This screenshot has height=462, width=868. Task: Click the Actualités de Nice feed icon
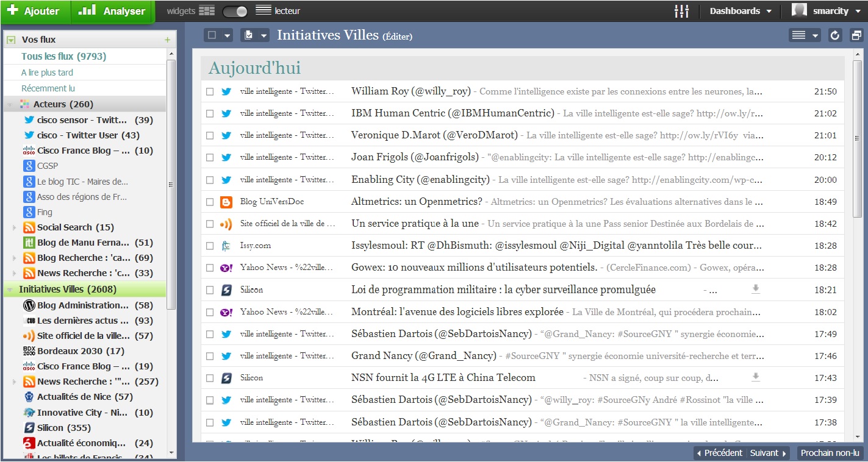29,397
